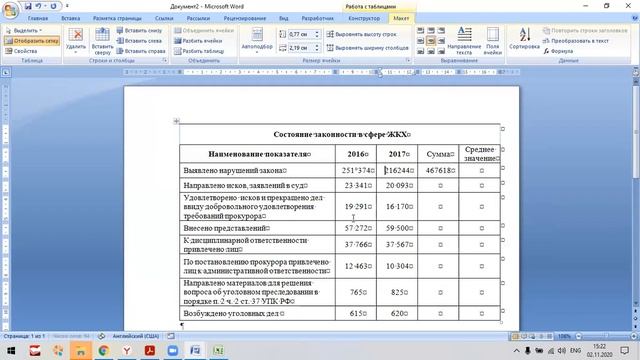This screenshot has width=640, height=360.
Task: Click the table move handle
Action: pyautogui.click(x=176, y=121)
